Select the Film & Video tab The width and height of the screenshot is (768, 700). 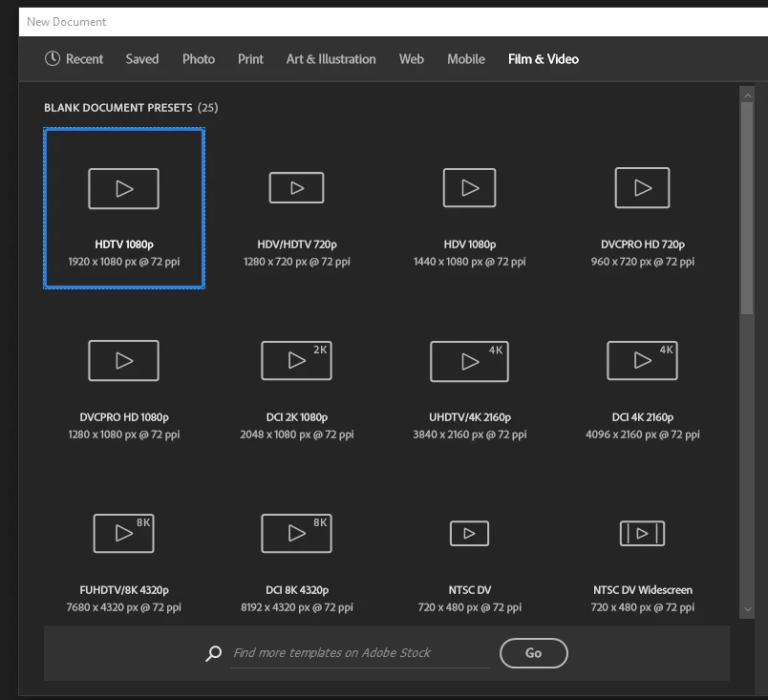(544, 59)
